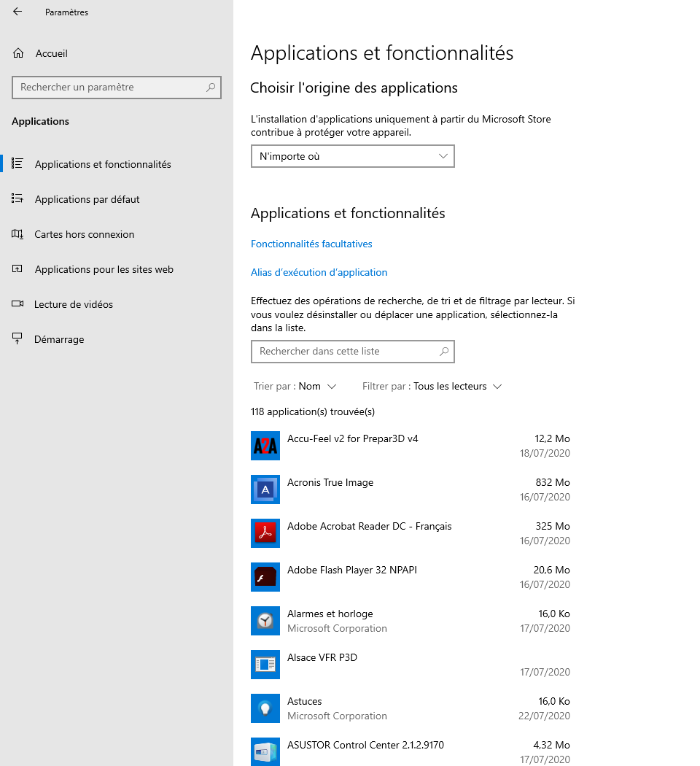Click the Astuces lightbulb icon
This screenshot has width=700, height=766.
(x=265, y=708)
